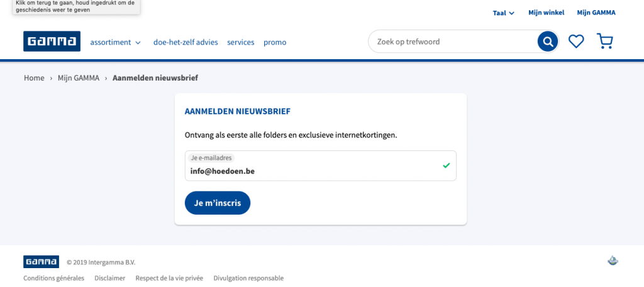Open the wishlist heart icon
644x287 pixels.
coord(576,41)
